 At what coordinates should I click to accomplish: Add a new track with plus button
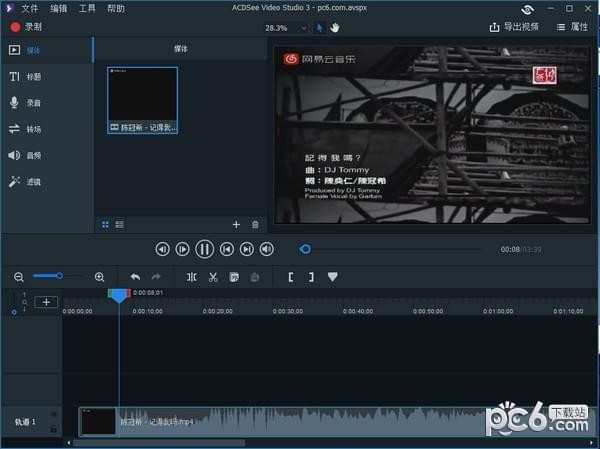46,302
